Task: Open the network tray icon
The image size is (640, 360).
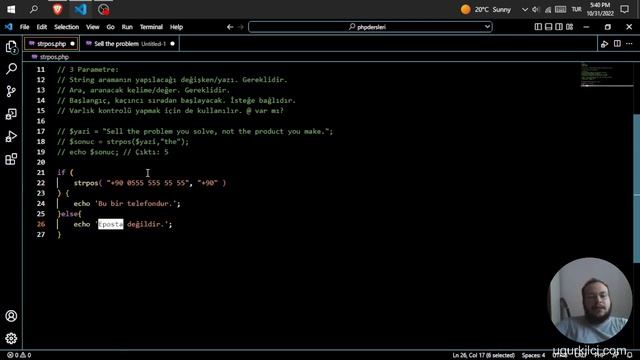Action: coord(548,9)
